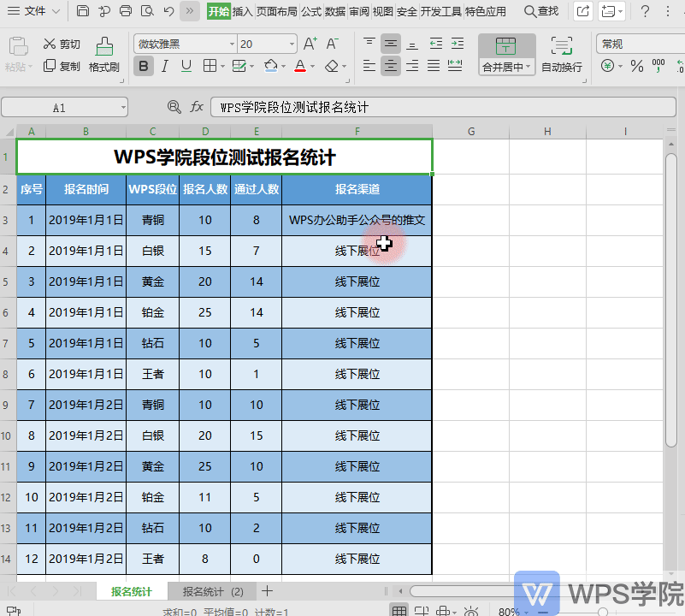685x616 pixels.
Task: Select column G header
Action: (x=471, y=131)
